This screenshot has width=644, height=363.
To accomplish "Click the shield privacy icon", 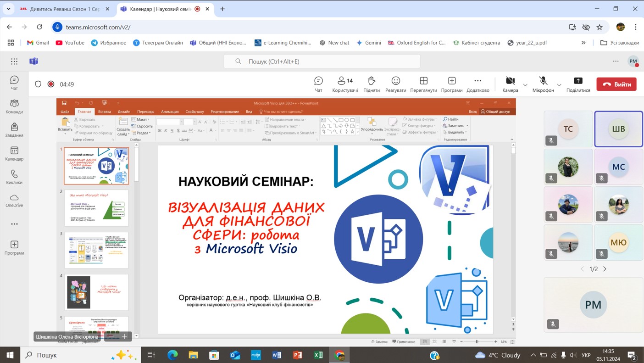I will (38, 84).
